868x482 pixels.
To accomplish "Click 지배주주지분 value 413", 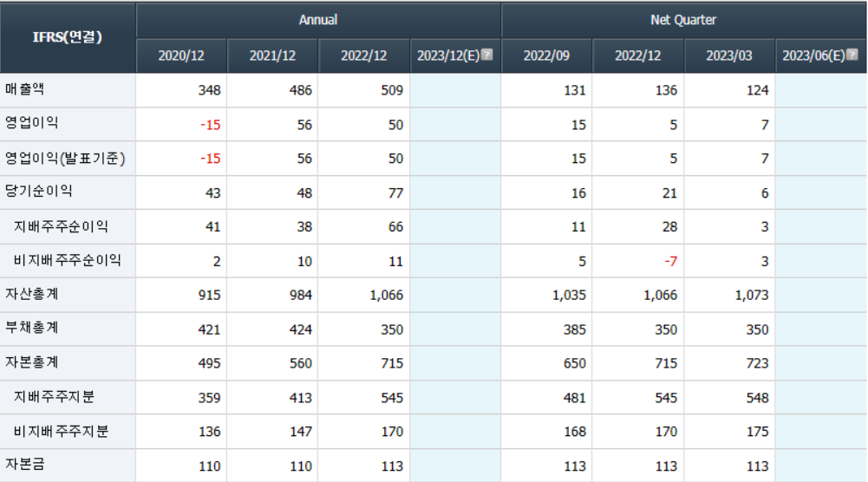I will 301,398.
